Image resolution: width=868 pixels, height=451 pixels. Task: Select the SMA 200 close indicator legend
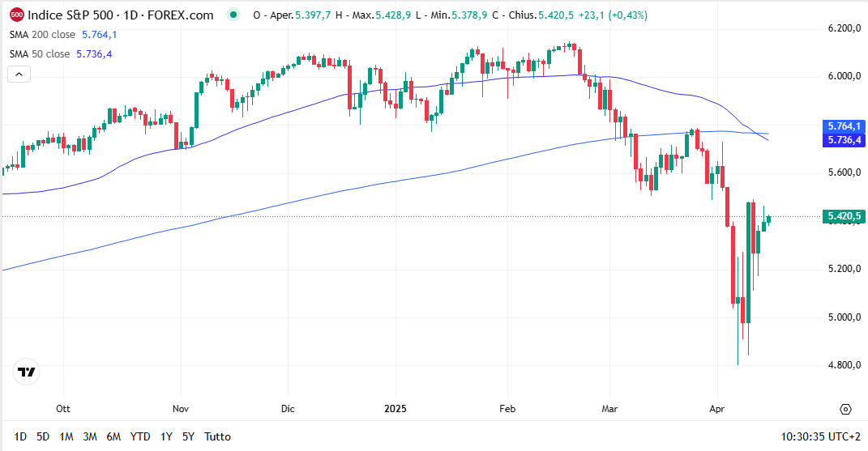pyautogui.click(x=42, y=34)
